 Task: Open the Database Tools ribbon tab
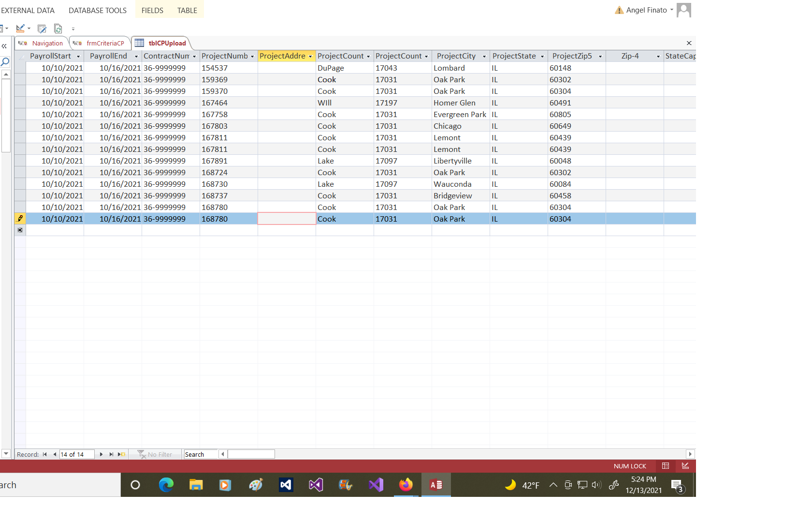[x=98, y=10]
